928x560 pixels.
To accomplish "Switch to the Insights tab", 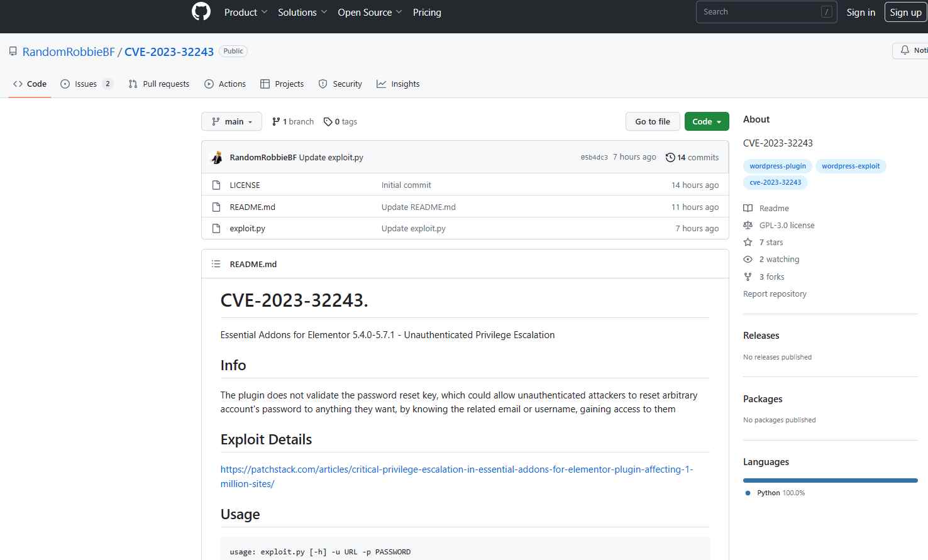I will click(398, 84).
